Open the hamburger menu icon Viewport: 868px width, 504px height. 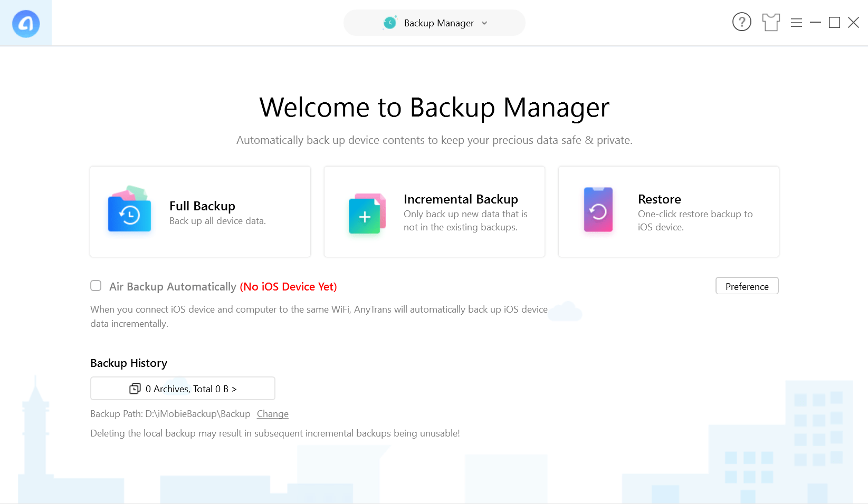click(796, 23)
